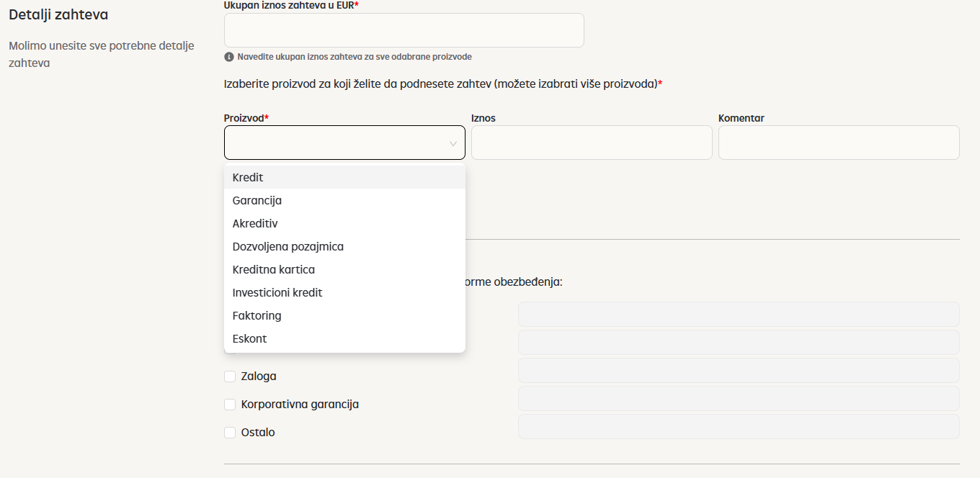The height and width of the screenshot is (478, 980).
Task: Click the Izaberite proizvod instruction text
Action: tap(443, 84)
